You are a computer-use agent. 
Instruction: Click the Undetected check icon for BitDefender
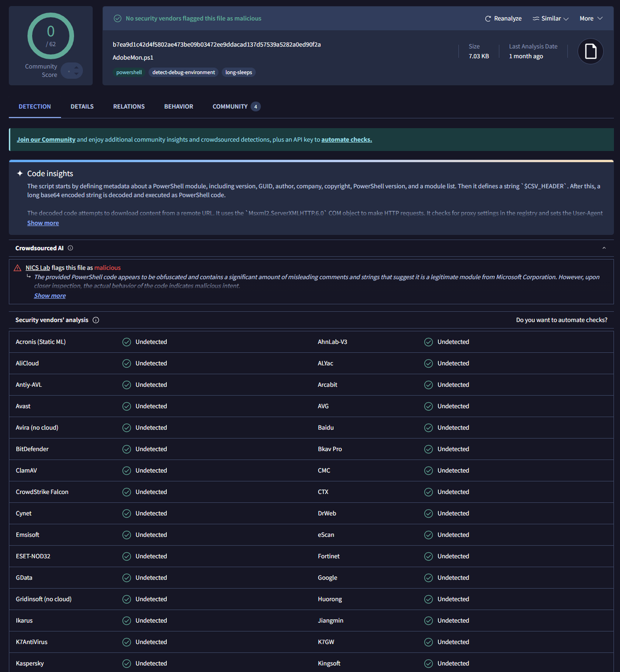[126, 449]
